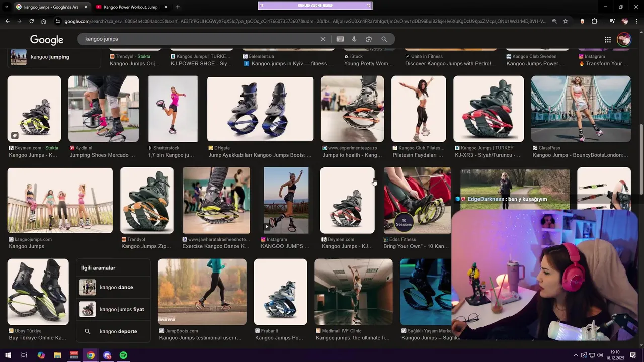Open related search kangoo dance

pos(113,287)
